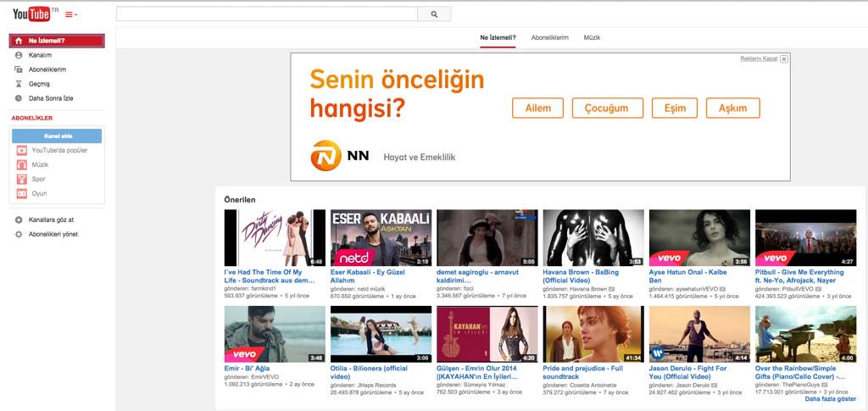
Task: Choose Aşkım in the ad
Action: [x=733, y=108]
